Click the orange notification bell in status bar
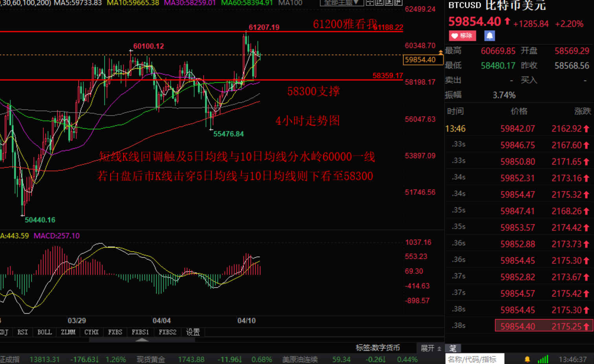 point(527,359)
